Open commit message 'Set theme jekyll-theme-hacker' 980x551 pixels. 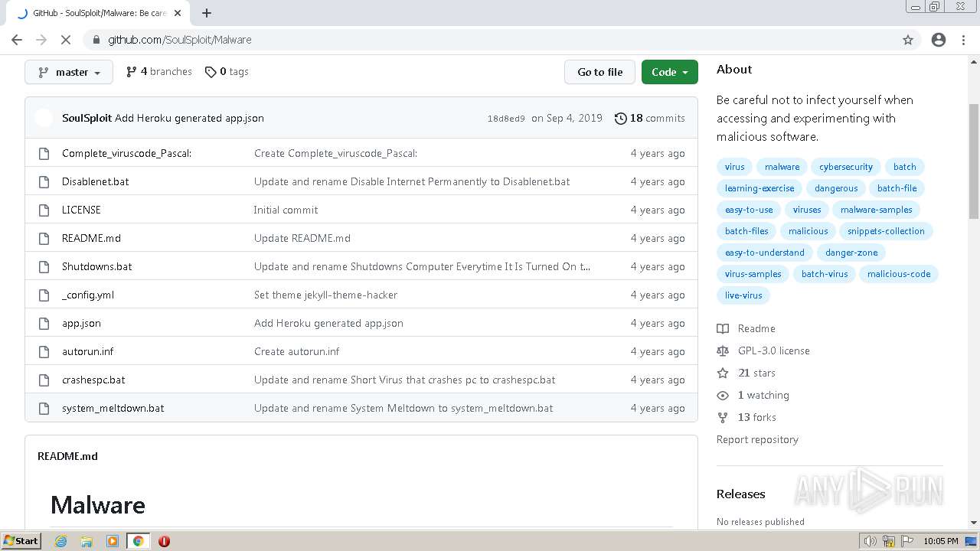(x=325, y=295)
